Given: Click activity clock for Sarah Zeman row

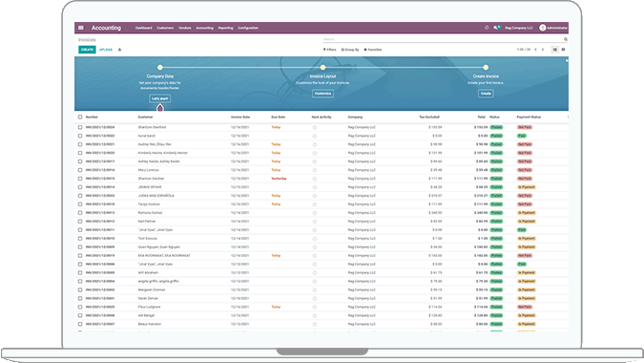Looking at the screenshot, I should (x=315, y=298).
